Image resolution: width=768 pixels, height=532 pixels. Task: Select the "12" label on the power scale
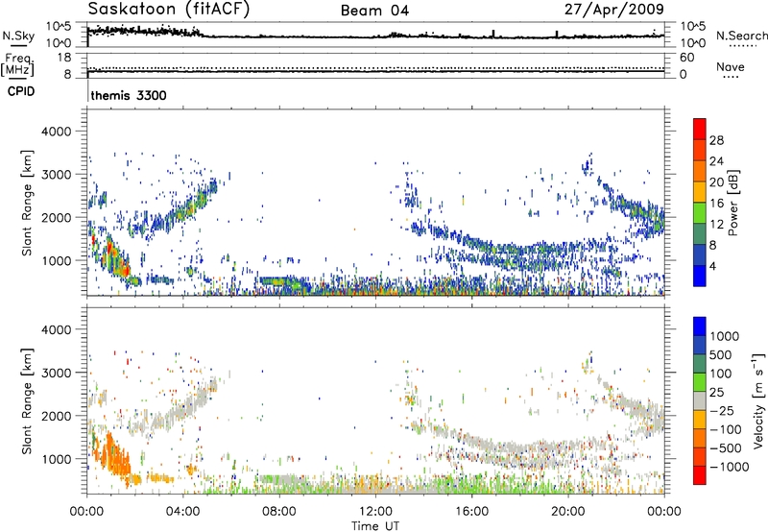tap(716, 225)
